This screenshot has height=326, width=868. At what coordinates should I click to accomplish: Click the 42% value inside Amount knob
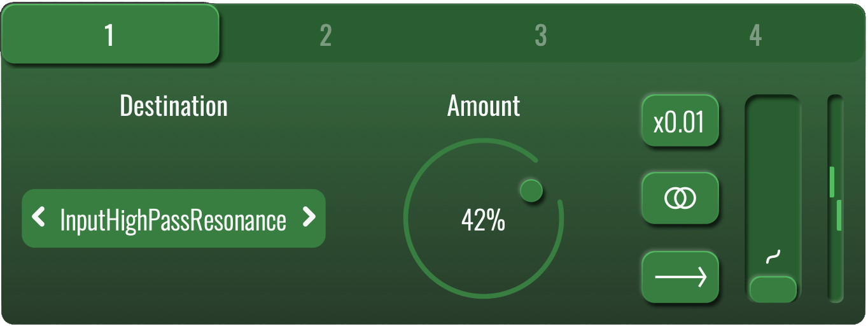pyautogui.click(x=484, y=221)
